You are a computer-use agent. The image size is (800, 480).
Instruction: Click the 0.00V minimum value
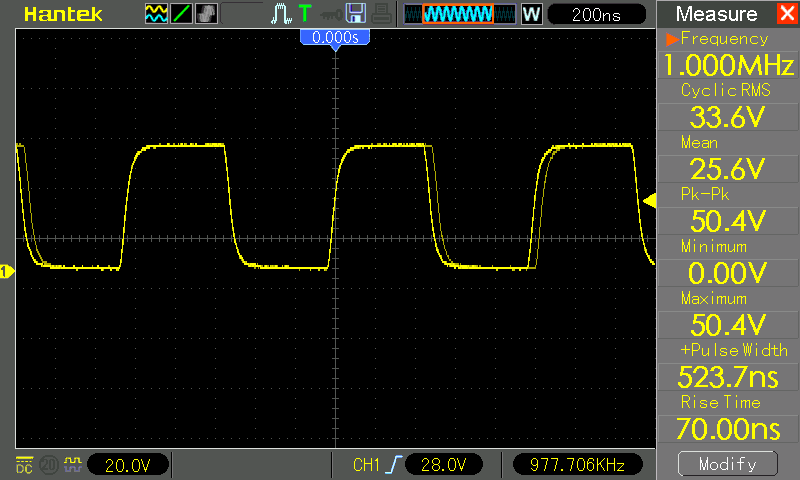tap(728, 273)
